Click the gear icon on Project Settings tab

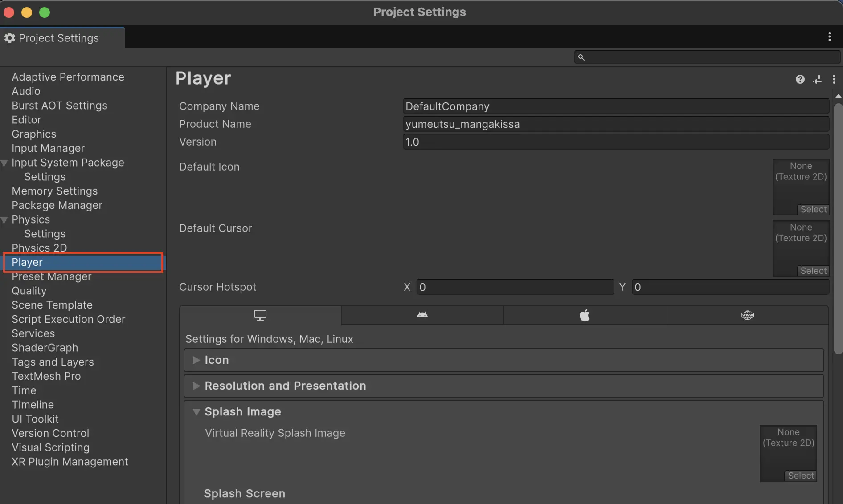[x=10, y=38]
